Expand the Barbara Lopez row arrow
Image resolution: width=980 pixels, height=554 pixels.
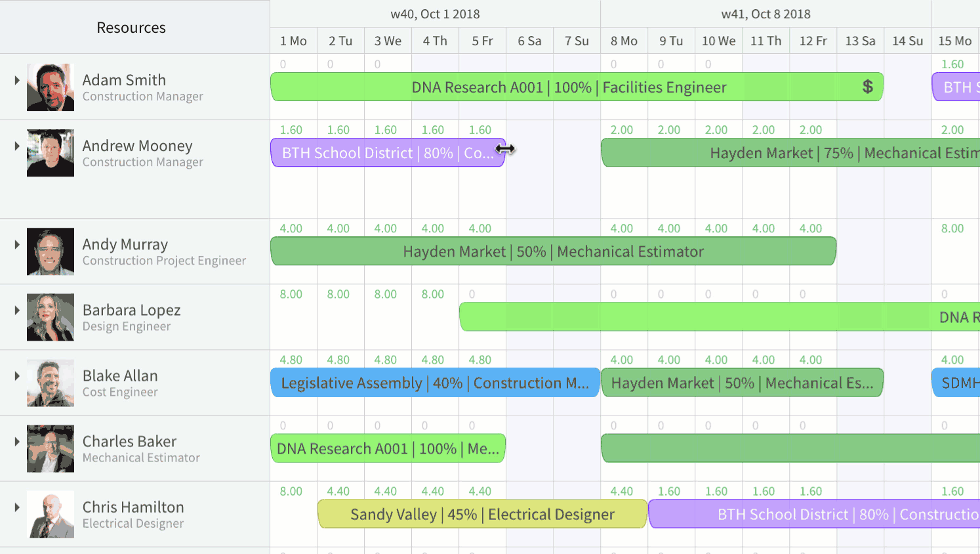17,310
